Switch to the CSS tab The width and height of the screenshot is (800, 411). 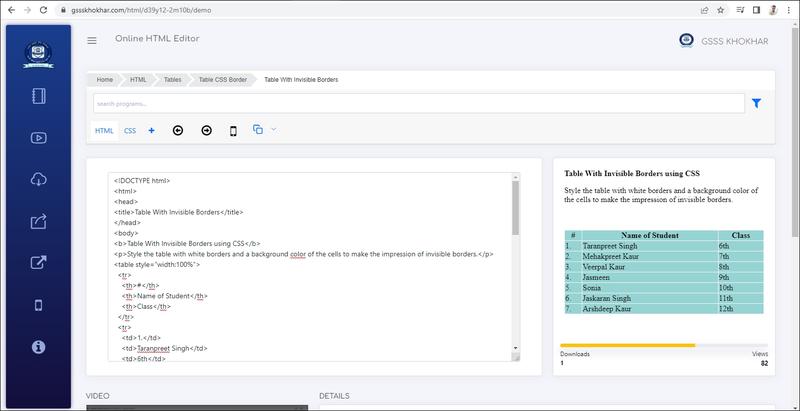(130, 131)
